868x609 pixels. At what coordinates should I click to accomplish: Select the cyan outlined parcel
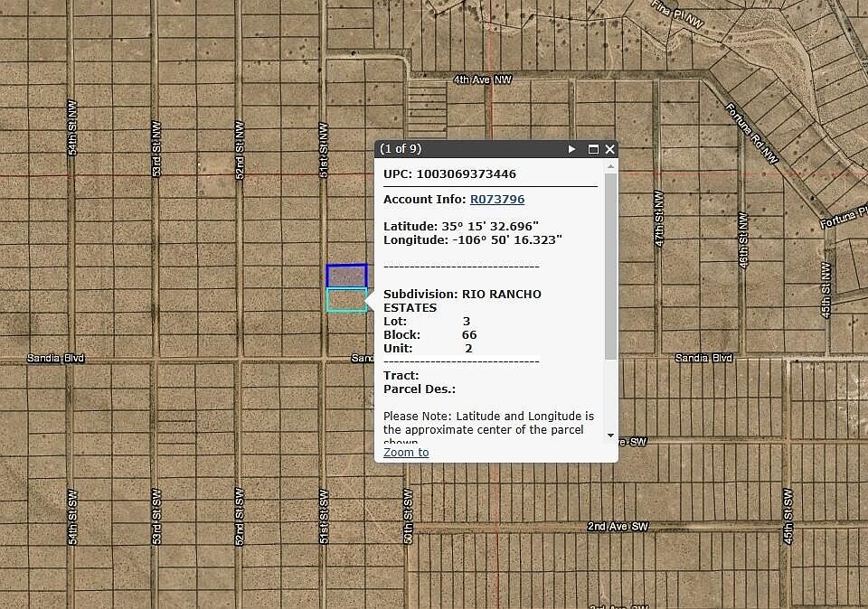coord(346,300)
